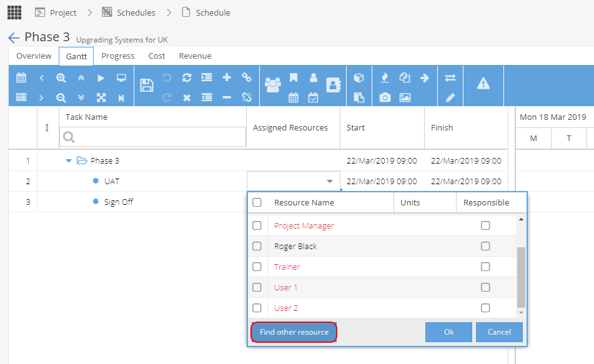Link tasks with chain icon
Viewport: 594px width, 364px height.
tap(247, 77)
